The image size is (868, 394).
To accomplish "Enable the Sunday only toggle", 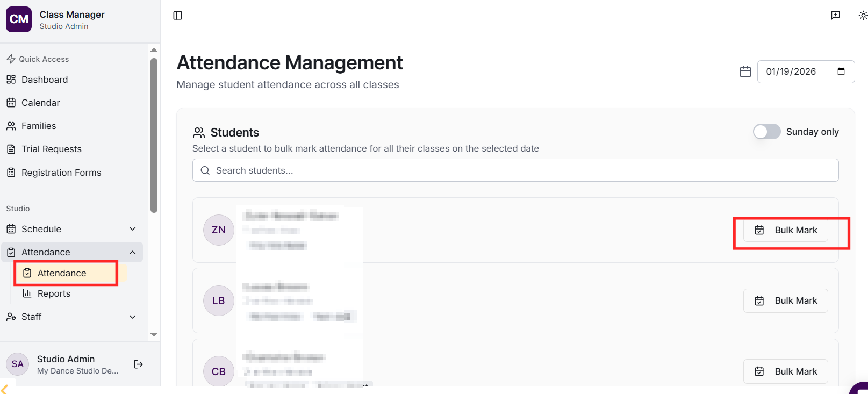I will (x=766, y=132).
